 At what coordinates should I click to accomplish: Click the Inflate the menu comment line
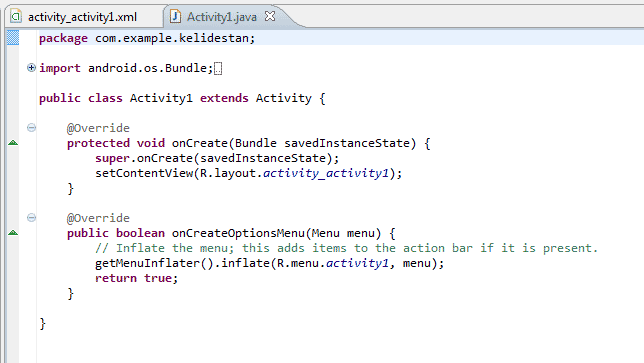346,248
